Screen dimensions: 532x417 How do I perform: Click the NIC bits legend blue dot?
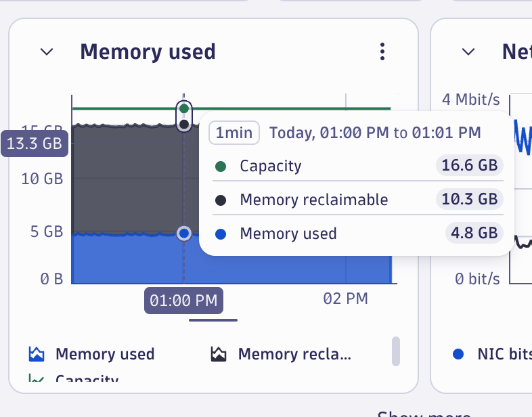point(458,354)
